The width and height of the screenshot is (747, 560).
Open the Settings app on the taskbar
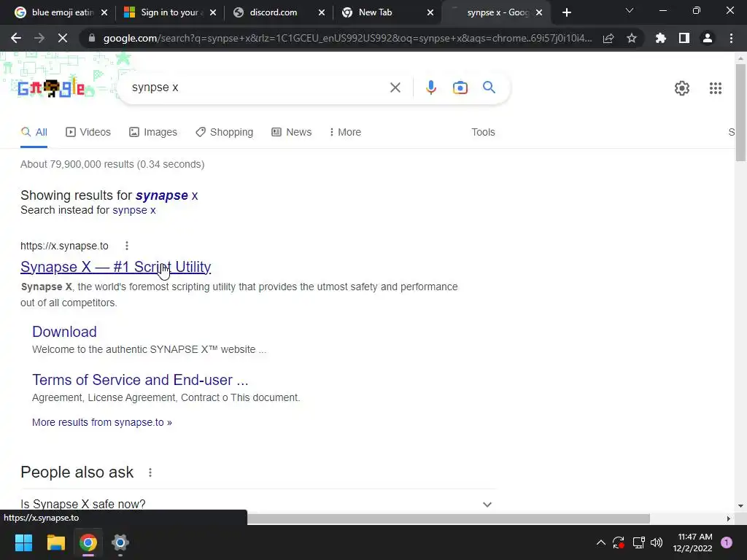point(120,542)
